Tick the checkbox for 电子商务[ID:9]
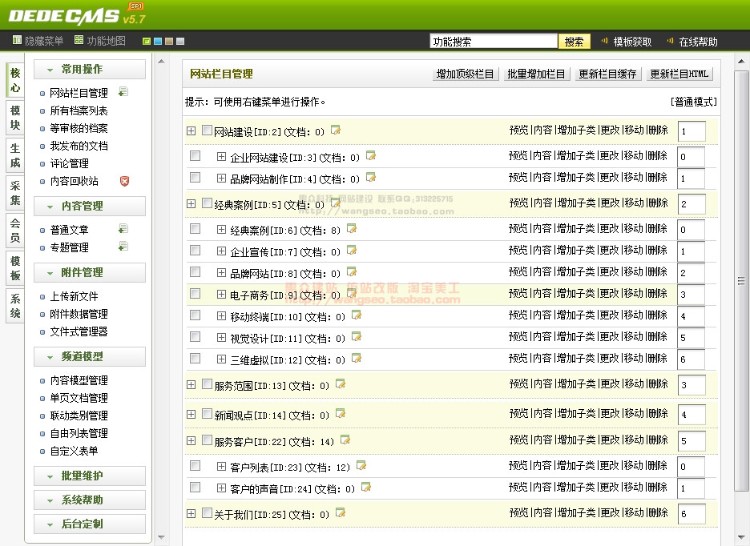750x546 pixels. coord(195,293)
